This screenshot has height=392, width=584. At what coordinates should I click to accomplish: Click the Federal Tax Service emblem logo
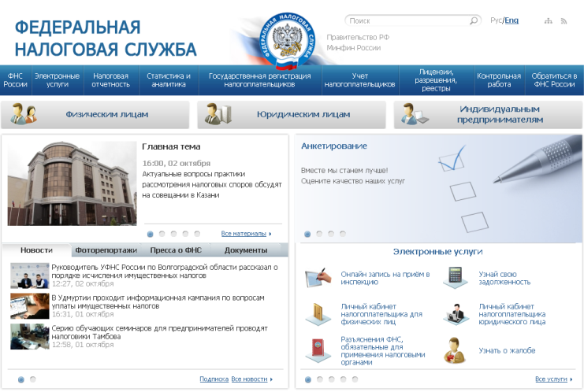287,41
